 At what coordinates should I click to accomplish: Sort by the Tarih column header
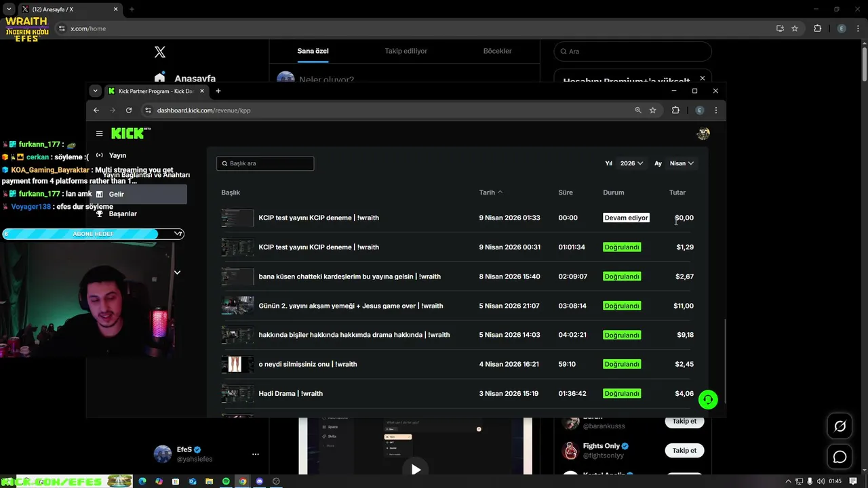pyautogui.click(x=490, y=192)
